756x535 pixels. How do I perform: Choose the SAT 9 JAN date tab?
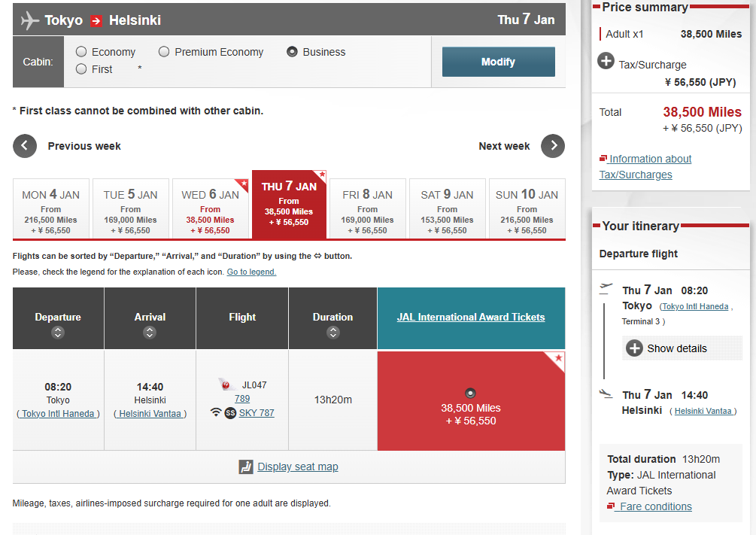tap(447, 209)
